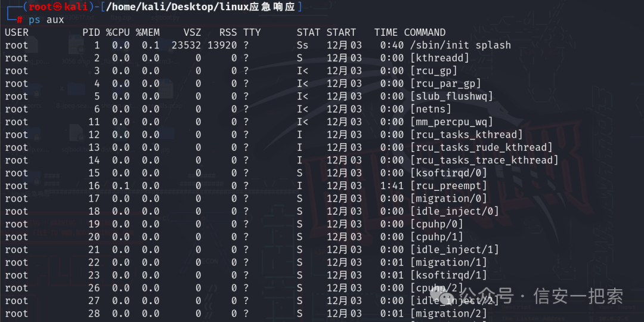Click the TIME value 1:41
The width and height of the screenshot is (644, 322).
392,185
